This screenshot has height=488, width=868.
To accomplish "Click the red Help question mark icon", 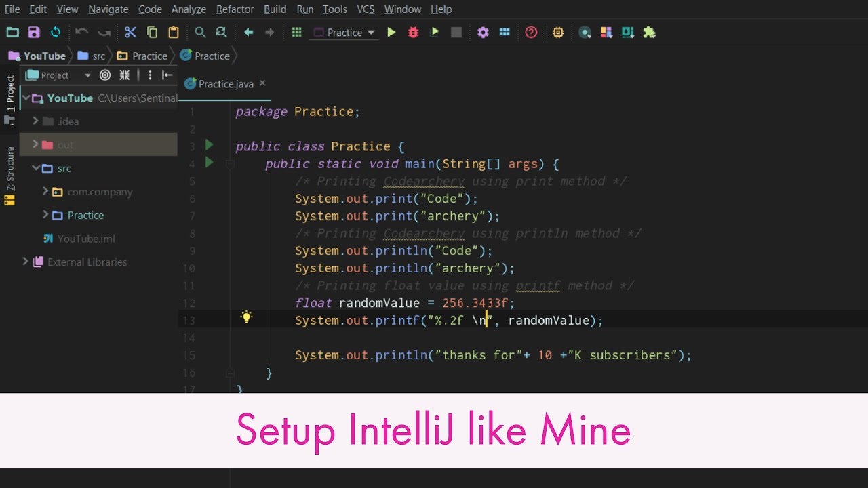I will [x=531, y=32].
